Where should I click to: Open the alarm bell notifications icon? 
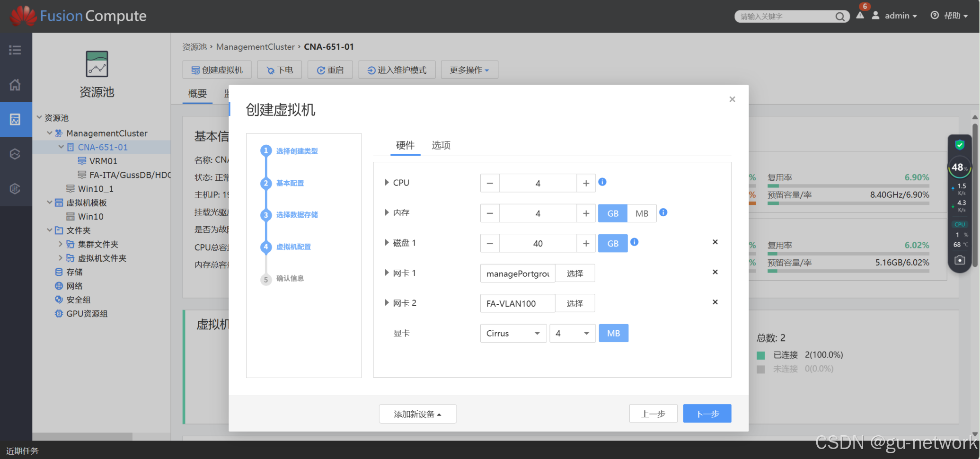(x=860, y=15)
